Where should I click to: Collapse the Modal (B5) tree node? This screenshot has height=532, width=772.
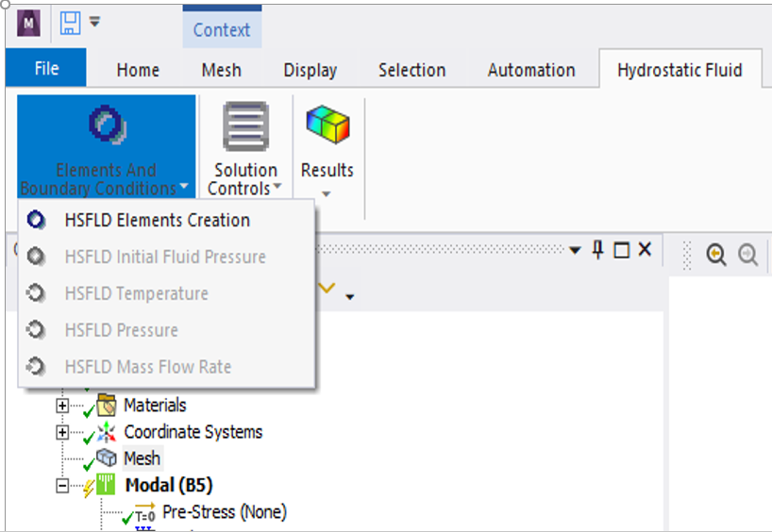coord(62,486)
